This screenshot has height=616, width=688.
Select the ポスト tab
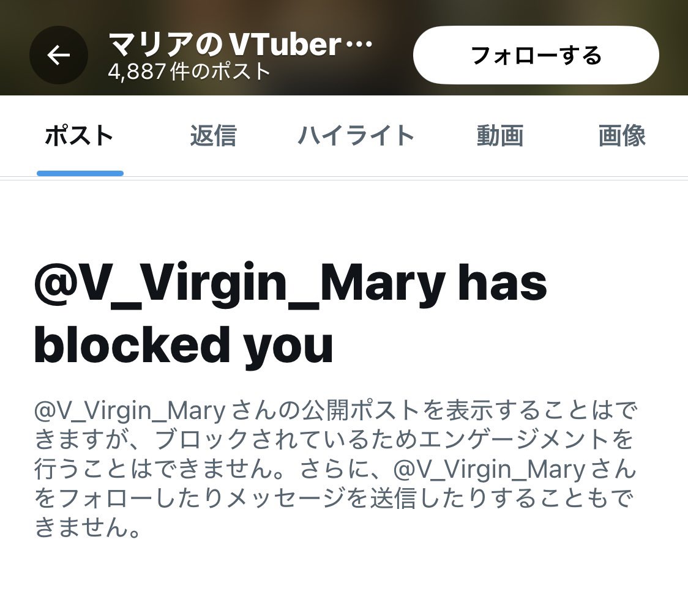80,135
